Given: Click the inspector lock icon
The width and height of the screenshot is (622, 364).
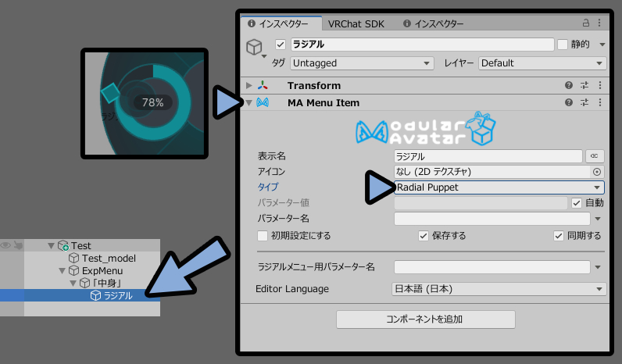Looking at the screenshot, I should pos(585,23).
